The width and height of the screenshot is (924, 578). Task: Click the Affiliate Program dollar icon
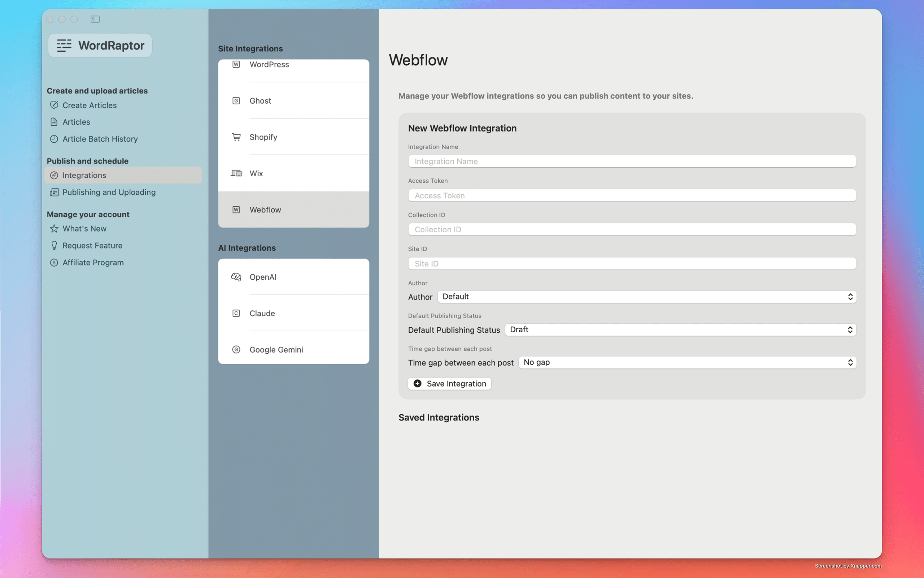[x=54, y=262]
